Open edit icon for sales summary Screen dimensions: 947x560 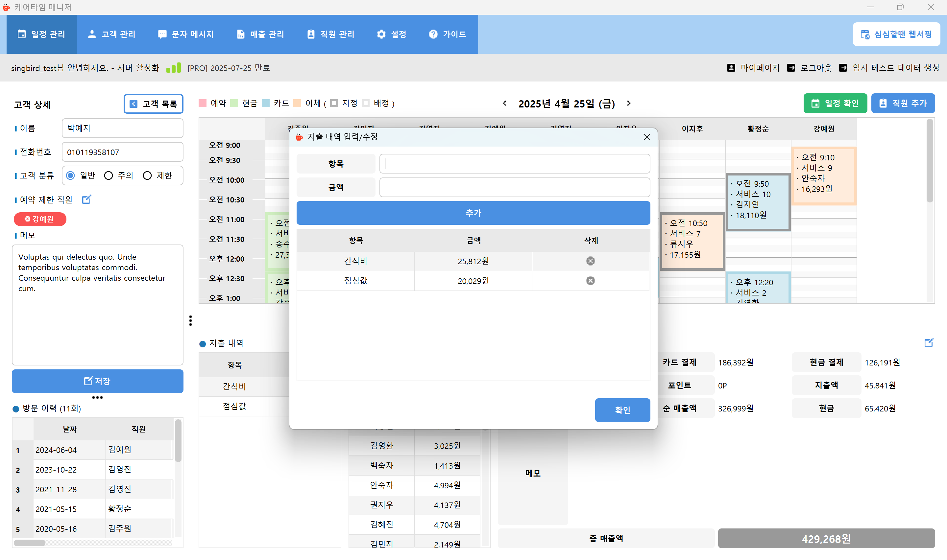click(929, 342)
